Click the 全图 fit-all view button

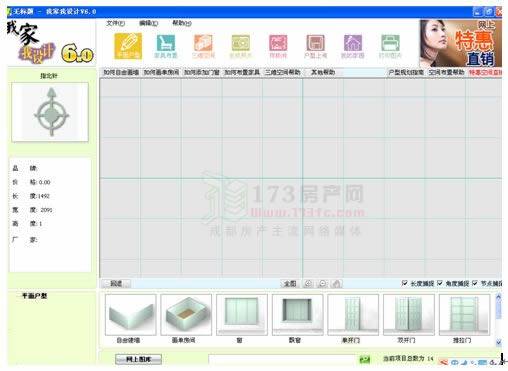tap(290, 284)
